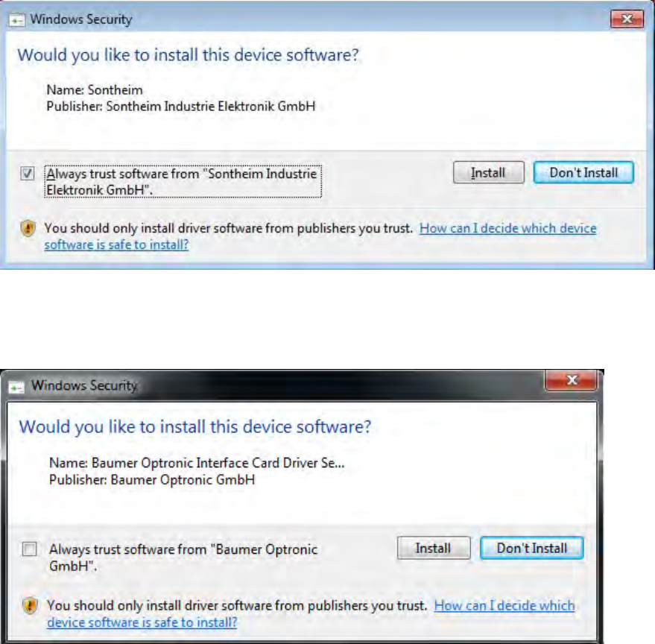This screenshot has width=655, height=644.
Task: Click the shield warning icon in Baumer dialog
Action: [x=30, y=605]
